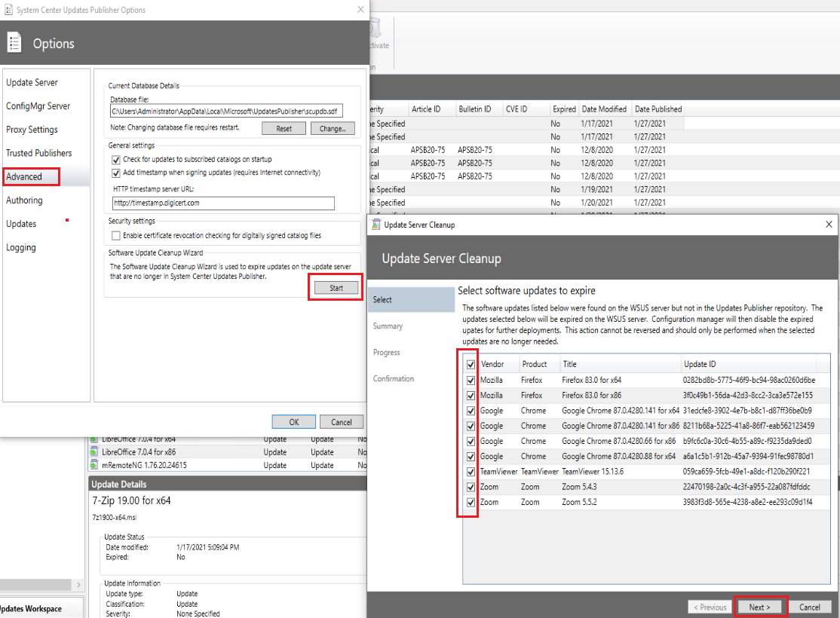Screen dimensions: 840x618
Task: Sort main list by Article ID column
Action: tap(432, 109)
